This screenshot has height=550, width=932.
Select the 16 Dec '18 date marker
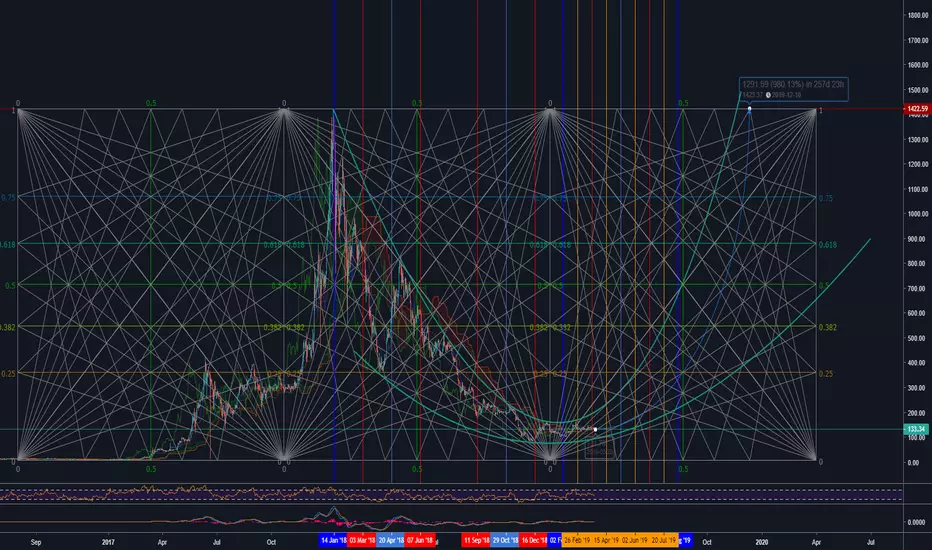[x=534, y=540]
